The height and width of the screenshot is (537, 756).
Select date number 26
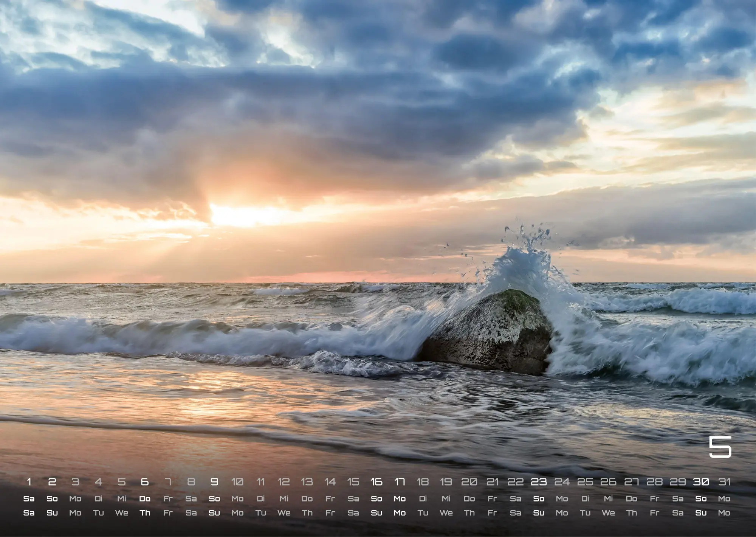pyautogui.click(x=608, y=482)
